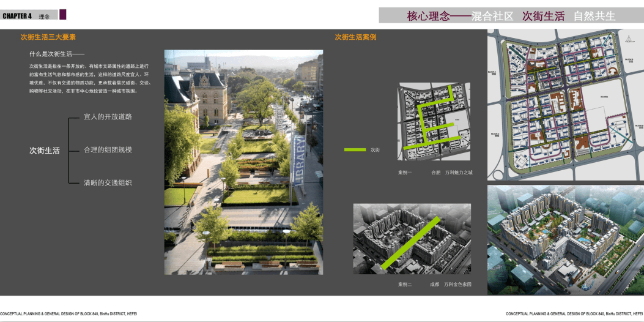Open the library boulevard street photo
The width and height of the screenshot is (644, 322).
[243, 162]
